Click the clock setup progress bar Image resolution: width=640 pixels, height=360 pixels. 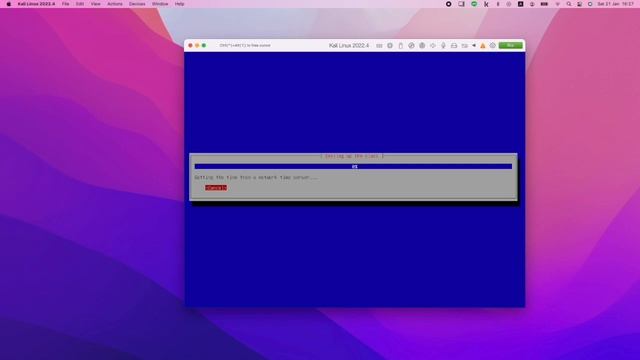click(353, 167)
